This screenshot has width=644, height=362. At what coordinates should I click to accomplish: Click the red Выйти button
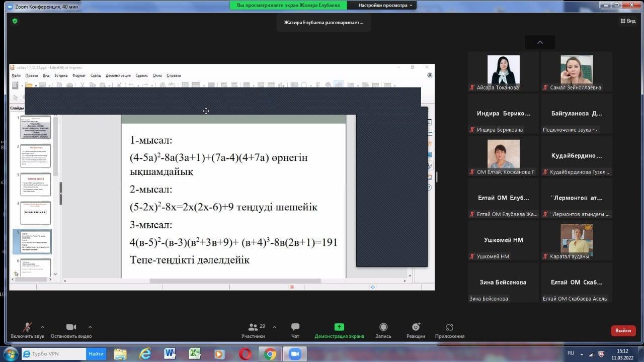pyautogui.click(x=623, y=330)
